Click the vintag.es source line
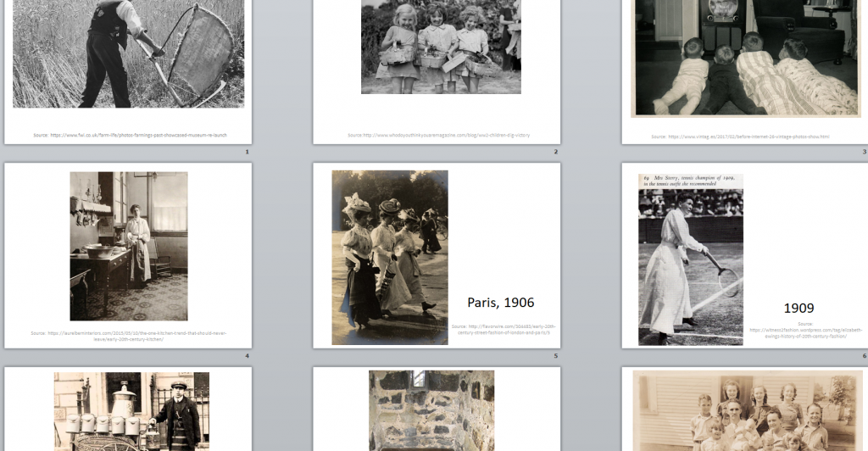The height and width of the screenshot is (451, 868). point(740,136)
